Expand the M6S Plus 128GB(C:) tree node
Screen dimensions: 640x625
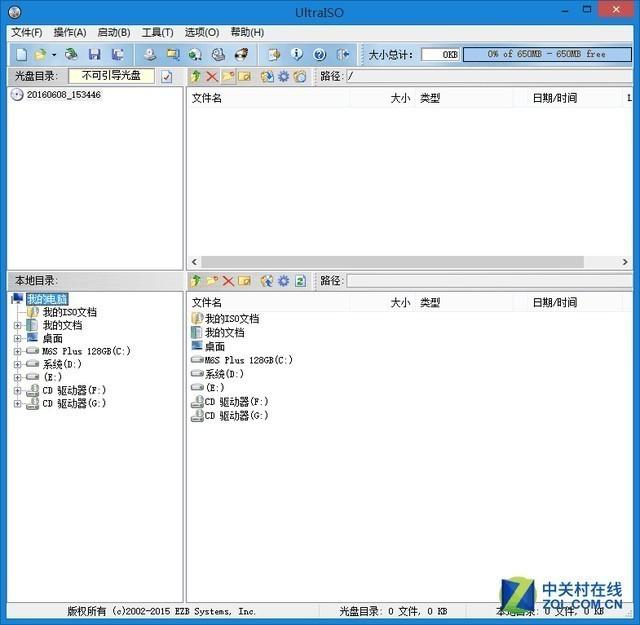click(x=17, y=351)
